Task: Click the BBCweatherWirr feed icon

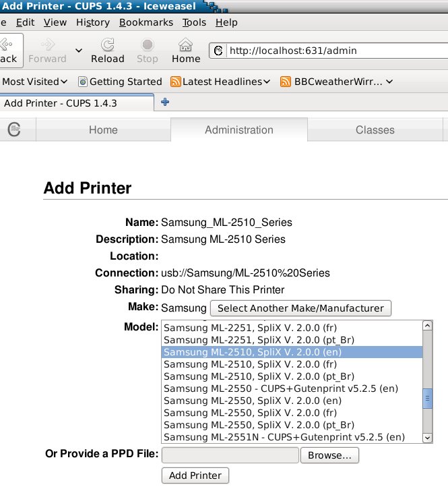Action: (x=285, y=82)
